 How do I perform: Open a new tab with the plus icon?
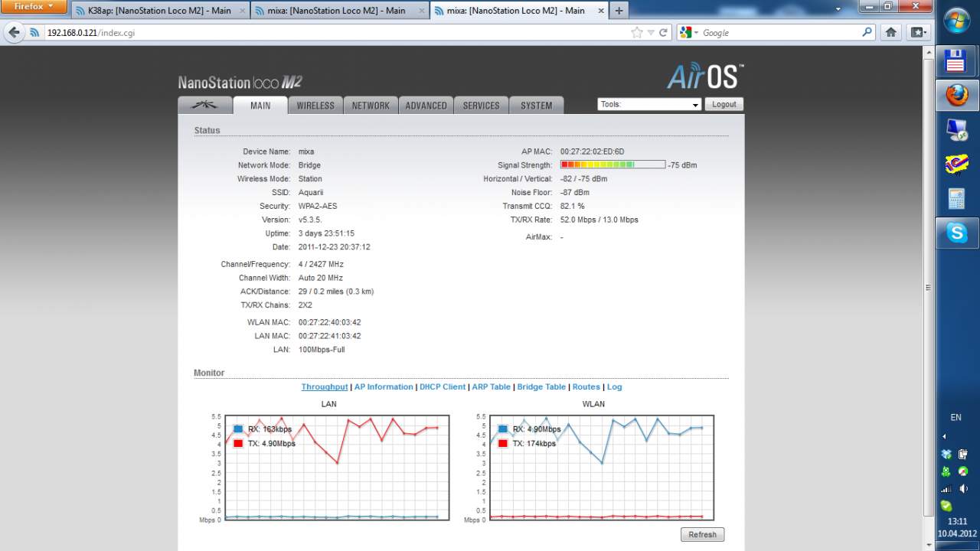click(619, 11)
